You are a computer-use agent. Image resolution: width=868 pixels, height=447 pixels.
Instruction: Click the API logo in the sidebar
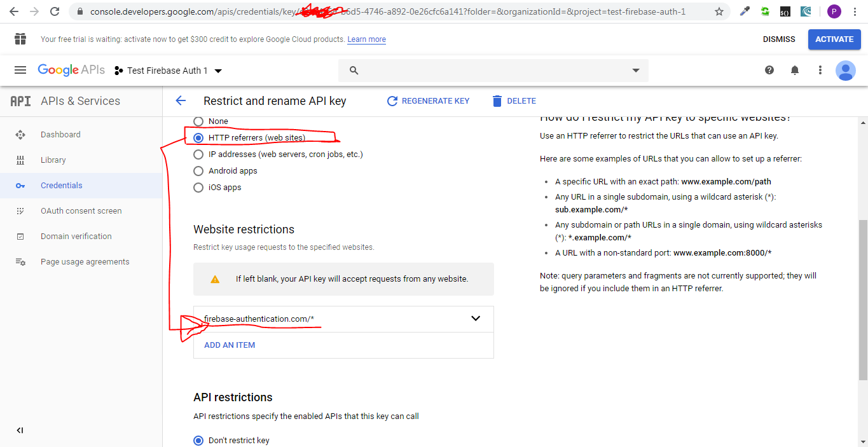[x=21, y=101]
